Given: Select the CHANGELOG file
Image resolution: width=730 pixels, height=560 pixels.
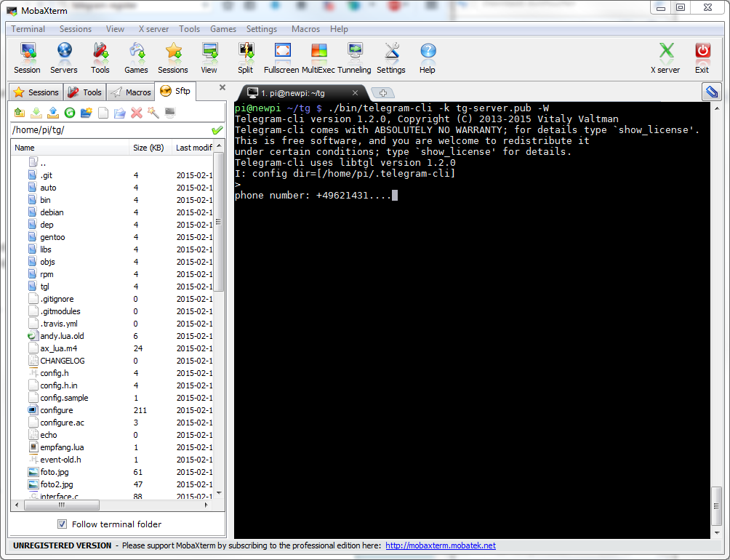Looking at the screenshot, I should click(x=63, y=361).
